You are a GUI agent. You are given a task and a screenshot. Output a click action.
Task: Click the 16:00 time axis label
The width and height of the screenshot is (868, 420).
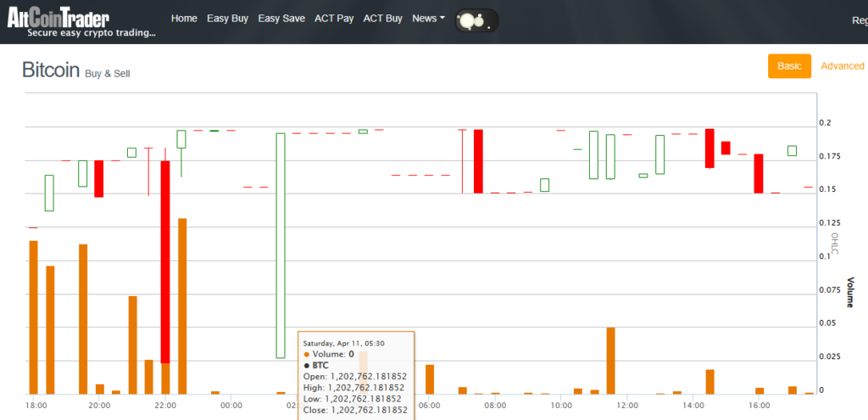(x=759, y=406)
